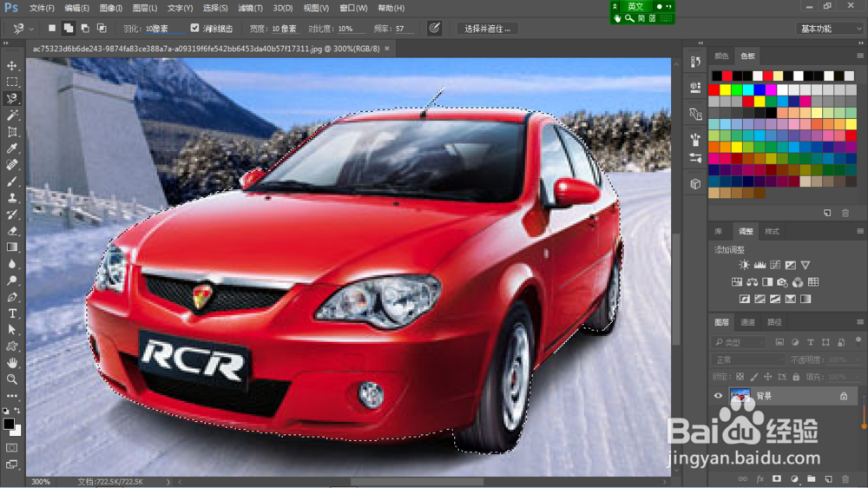Viewport: 868px width, 488px height.
Task: Switch to the 颜色 tab
Action: coord(722,56)
